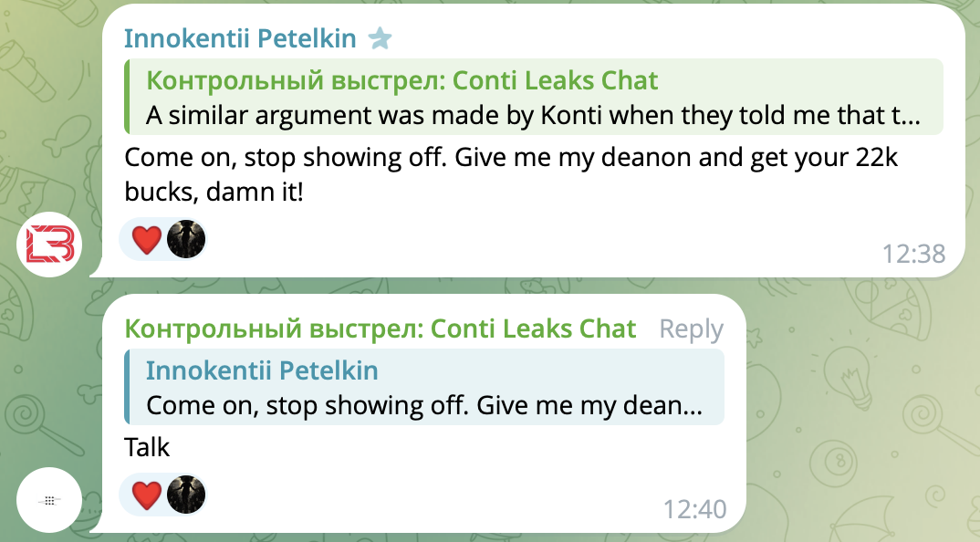This screenshot has height=542, width=980.
Task: Open Innokentii Petelkin's profile from top message name
Action: pyautogui.click(x=241, y=38)
